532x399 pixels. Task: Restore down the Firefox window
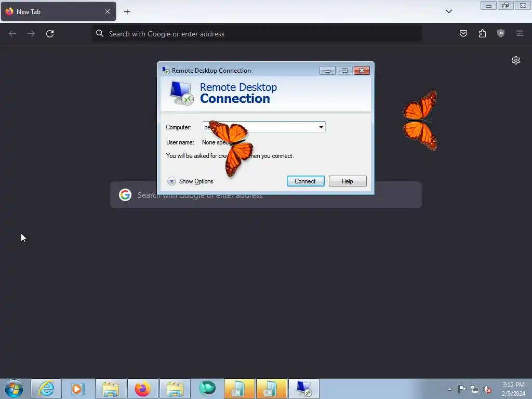tap(506, 6)
